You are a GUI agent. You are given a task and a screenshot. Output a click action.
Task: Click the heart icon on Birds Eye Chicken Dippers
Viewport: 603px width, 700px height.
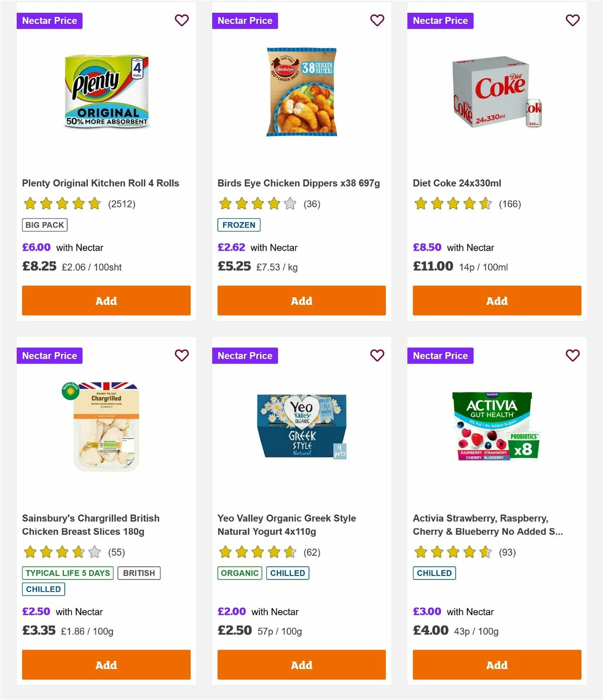click(377, 21)
